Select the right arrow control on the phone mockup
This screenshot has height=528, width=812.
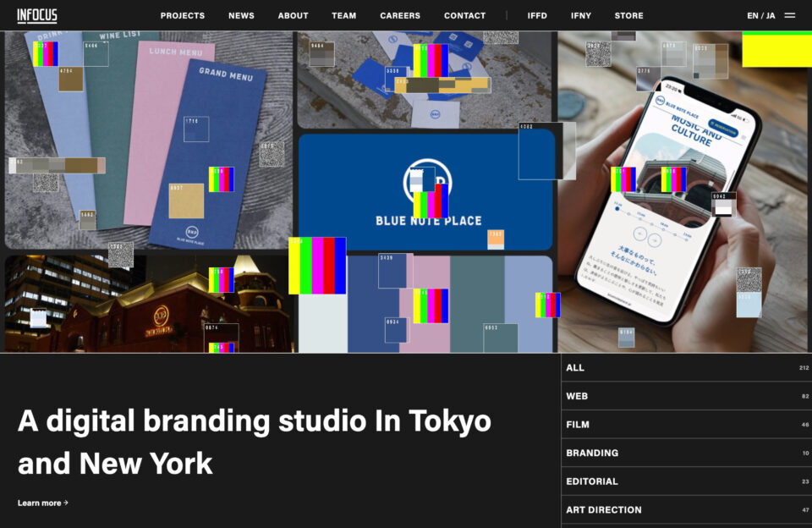tap(654, 240)
